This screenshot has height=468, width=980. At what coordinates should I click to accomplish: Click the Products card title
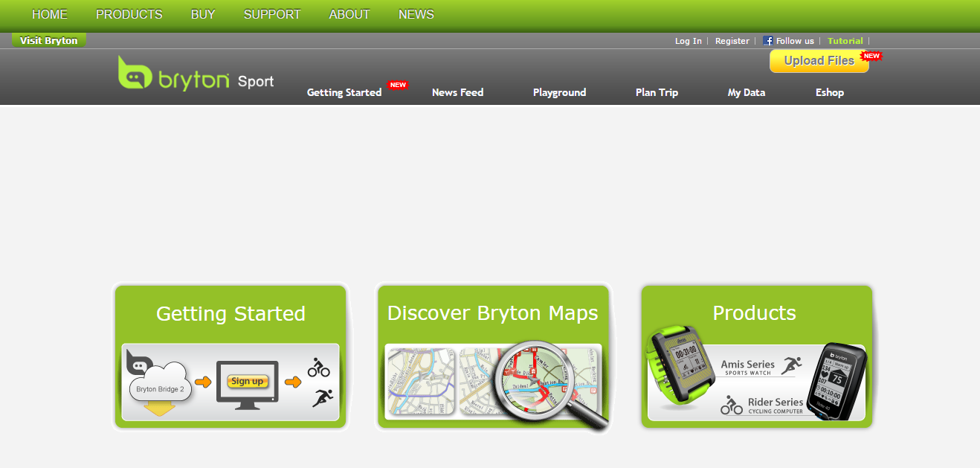[754, 313]
